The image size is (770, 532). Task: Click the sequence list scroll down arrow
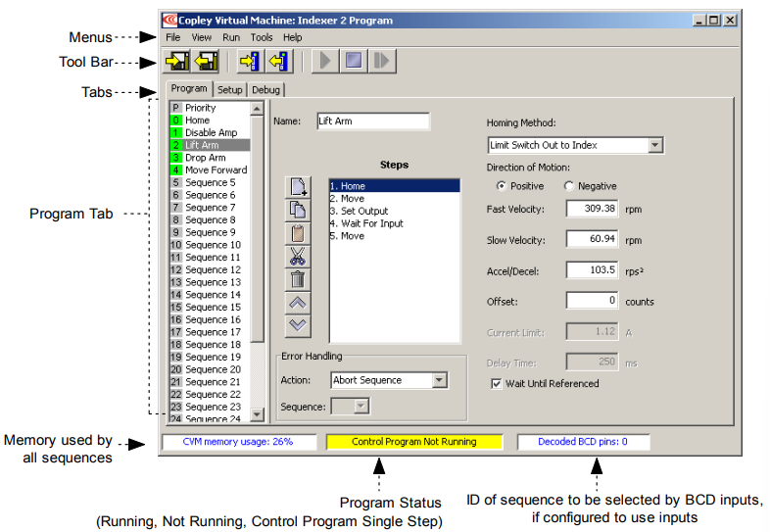pos(257,414)
